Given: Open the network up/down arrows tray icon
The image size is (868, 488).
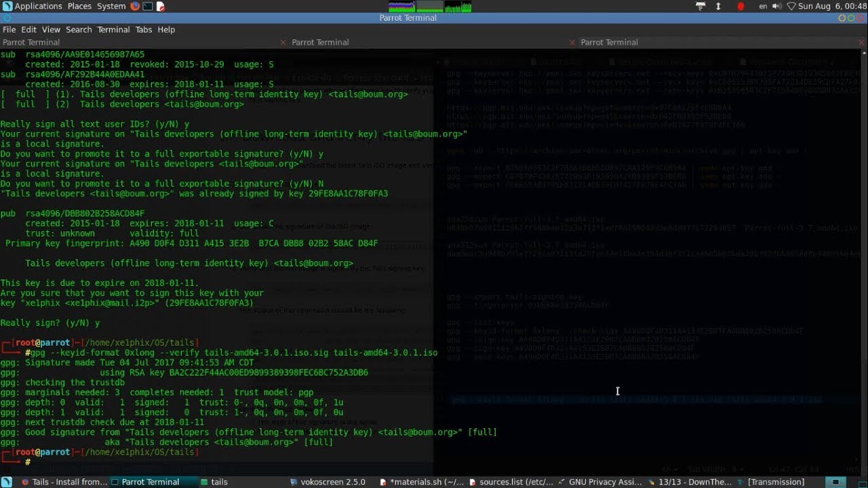Looking at the screenshot, I should [719, 6].
